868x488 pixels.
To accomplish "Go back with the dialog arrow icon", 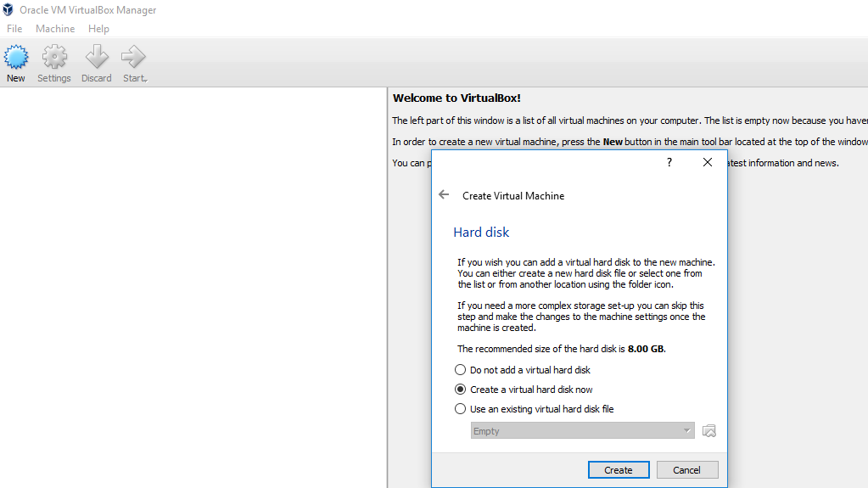I will click(x=444, y=194).
